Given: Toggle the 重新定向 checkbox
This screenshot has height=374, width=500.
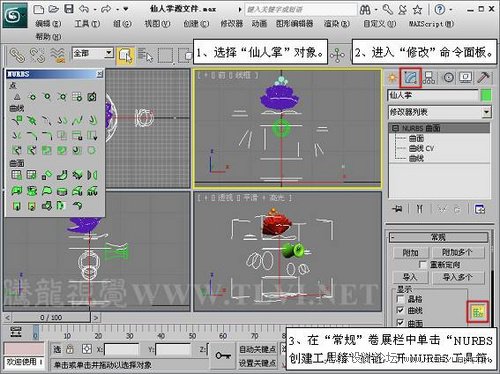Looking at the screenshot, I should pyautogui.click(x=422, y=265).
